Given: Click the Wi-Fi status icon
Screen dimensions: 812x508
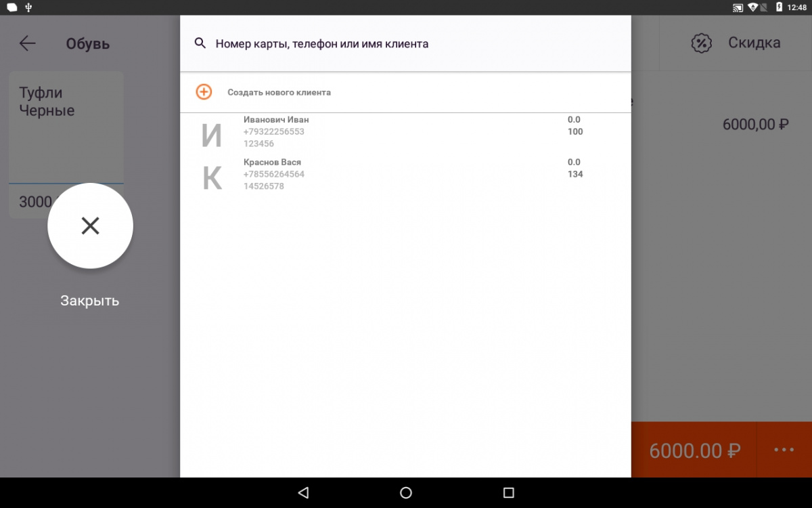Looking at the screenshot, I should [754, 7].
